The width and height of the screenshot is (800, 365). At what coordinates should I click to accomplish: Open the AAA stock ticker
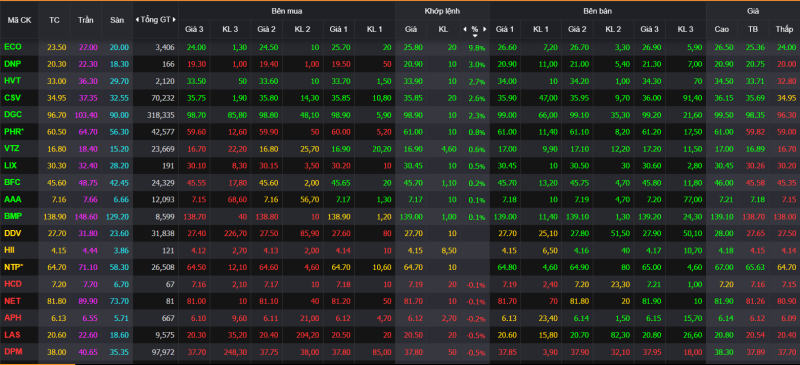pyautogui.click(x=12, y=199)
